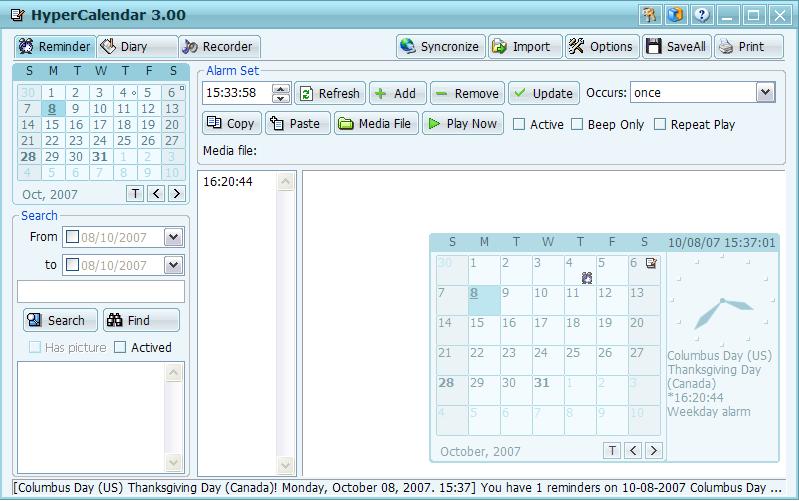This screenshot has height=501, width=799.
Task: Click the Find binoculars button
Action: [141, 320]
